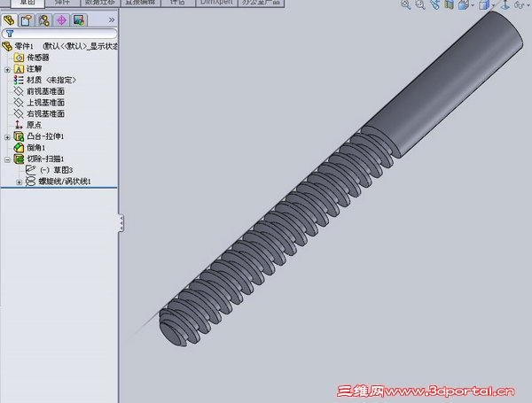Open hide/show items dropdown arrow
The height and width of the screenshot is (403, 532).
click(528, 5)
